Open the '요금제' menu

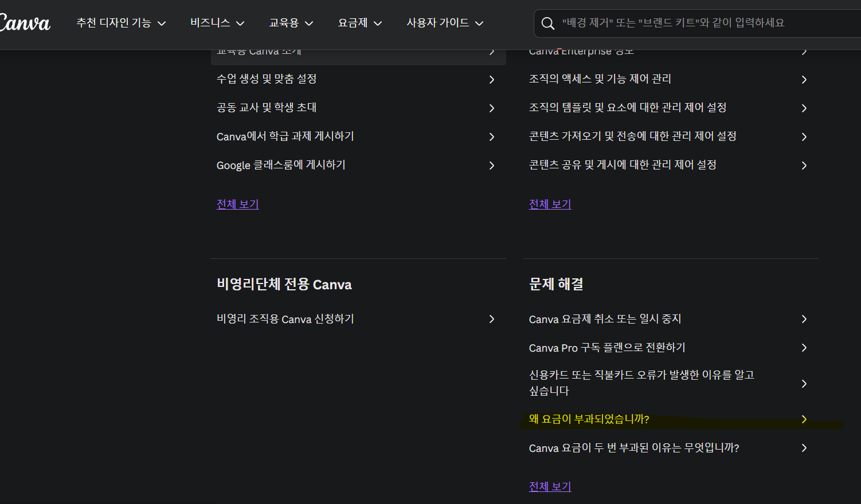tap(359, 23)
